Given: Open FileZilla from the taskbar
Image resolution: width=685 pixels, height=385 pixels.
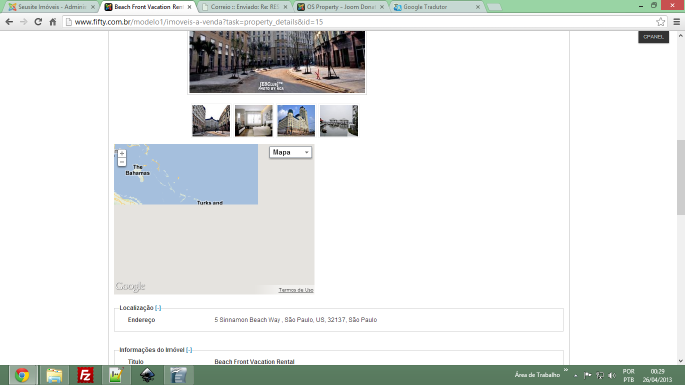Looking at the screenshot, I should [x=85, y=375].
